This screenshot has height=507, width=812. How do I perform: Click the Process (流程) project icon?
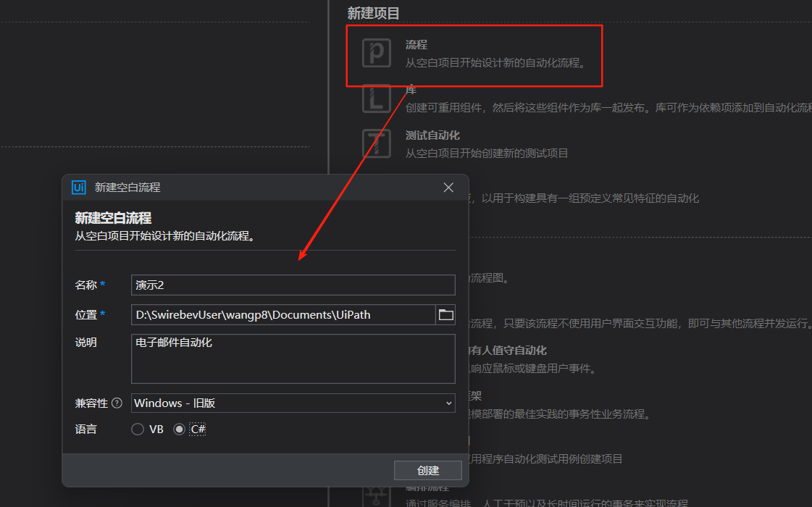(x=377, y=52)
